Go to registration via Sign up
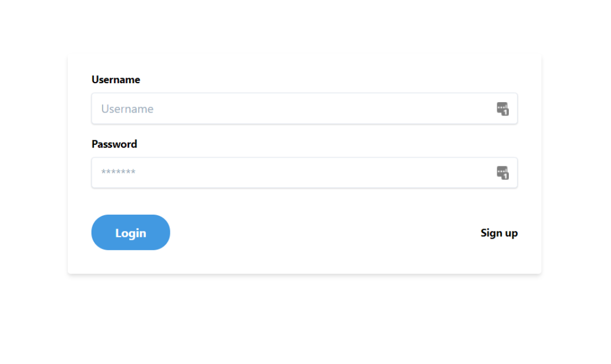This screenshot has width=611, height=364. [499, 233]
